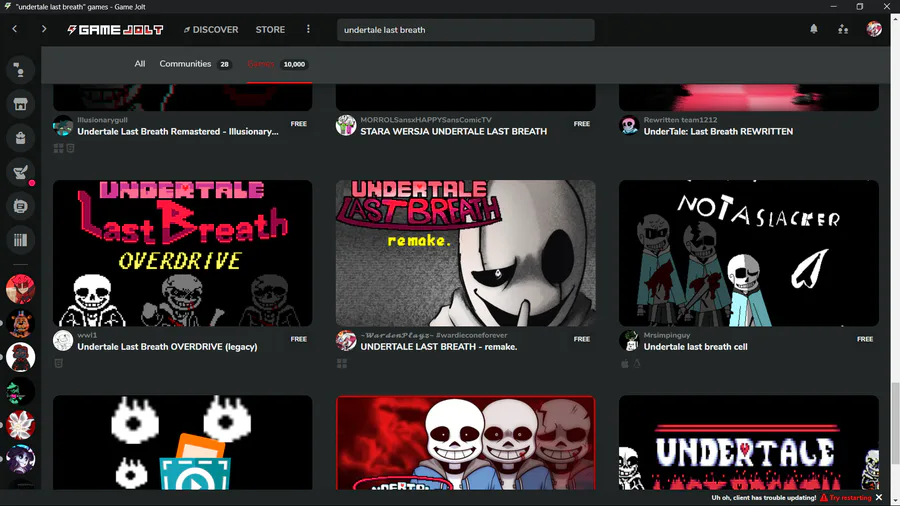The height and width of the screenshot is (506, 900).
Task: Open the bottom-right Undertale logo thumbnail
Action: tap(748, 442)
